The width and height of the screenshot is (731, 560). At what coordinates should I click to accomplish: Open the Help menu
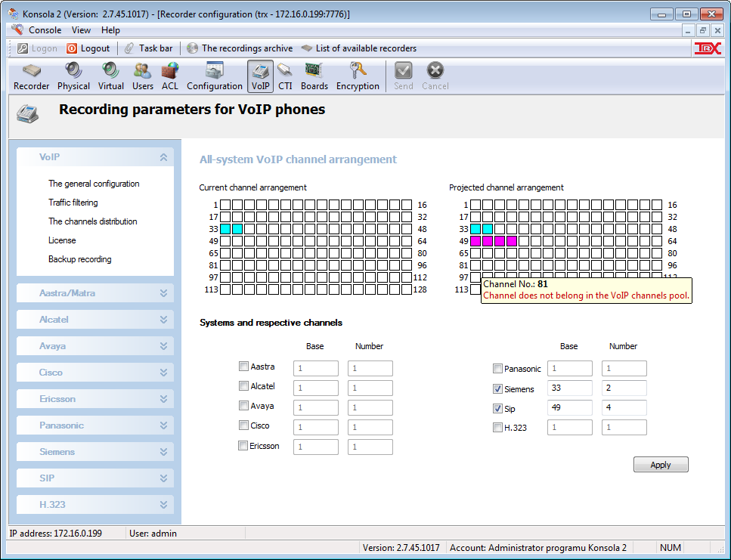(110, 29)
